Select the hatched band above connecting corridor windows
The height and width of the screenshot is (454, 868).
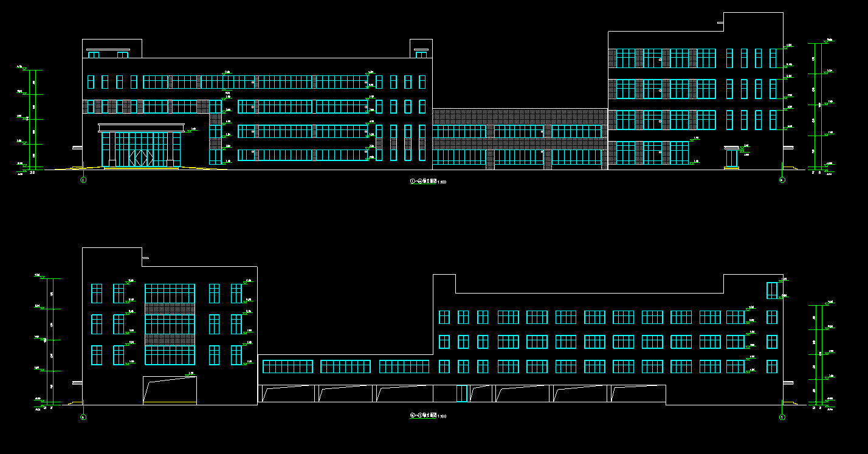[x=520, y=117]
